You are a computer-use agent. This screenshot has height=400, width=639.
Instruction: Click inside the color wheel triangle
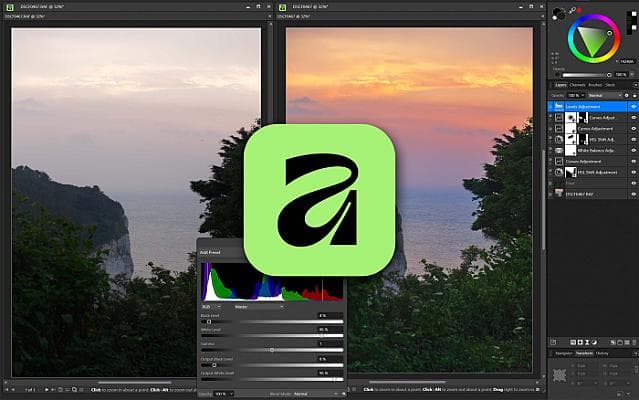(592, 40)
